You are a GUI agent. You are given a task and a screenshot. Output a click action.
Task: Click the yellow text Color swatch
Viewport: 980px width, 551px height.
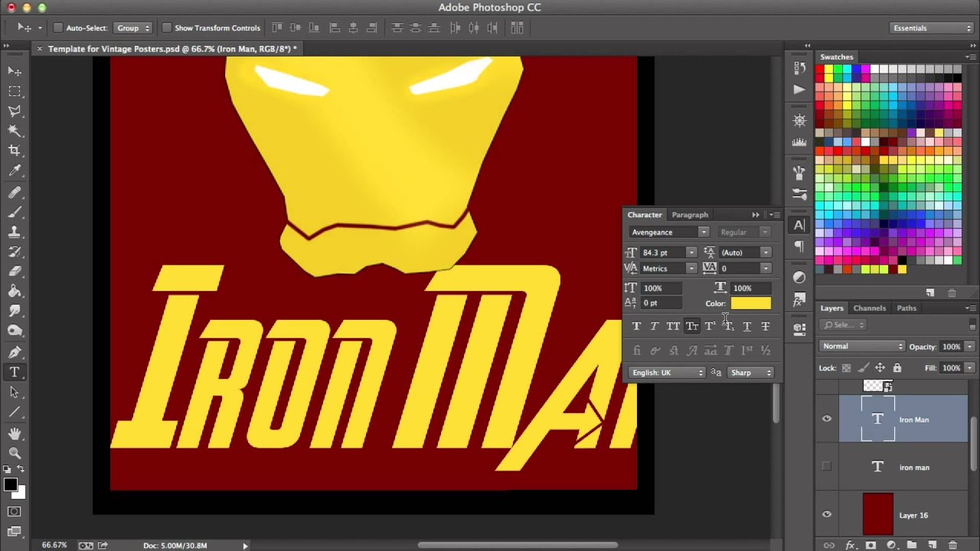pyautogui.click(x=751, y=303)
